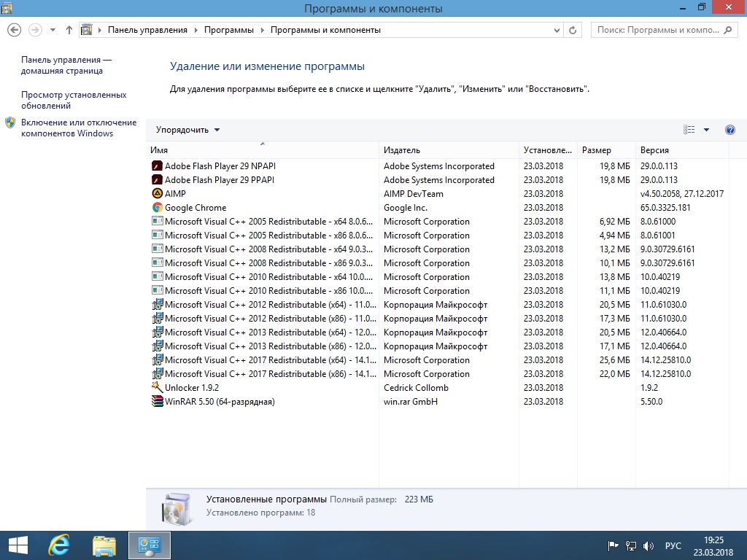Sort by the Размер column header
Viewport: 747px width, 560px height.
tap(606, 150)
